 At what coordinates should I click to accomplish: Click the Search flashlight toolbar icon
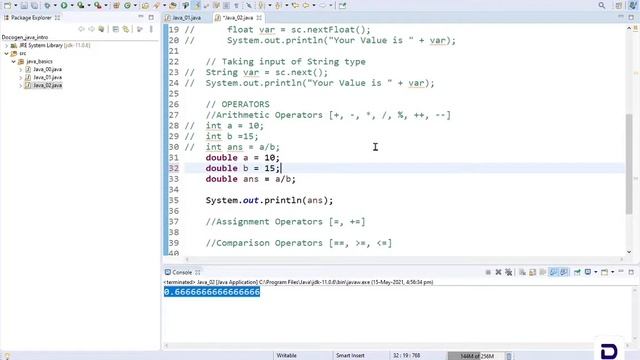(x=157, y=6)
